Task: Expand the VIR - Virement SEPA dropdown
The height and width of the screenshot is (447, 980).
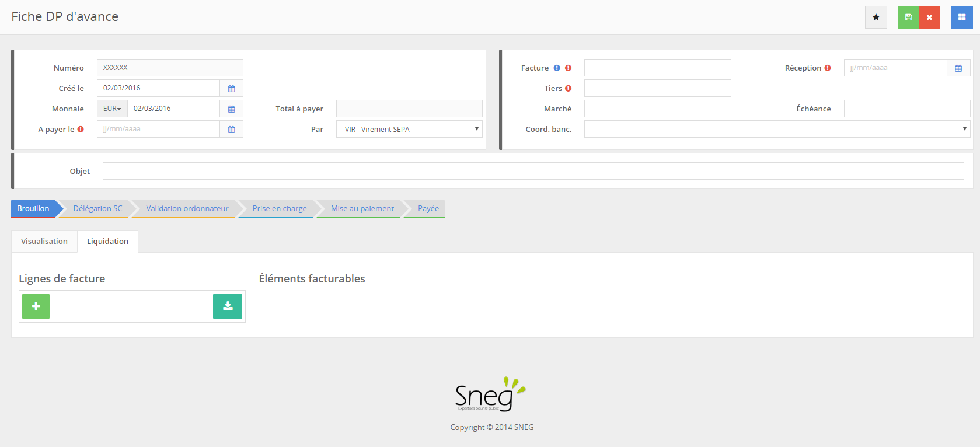Action: [x=409, y=130]
